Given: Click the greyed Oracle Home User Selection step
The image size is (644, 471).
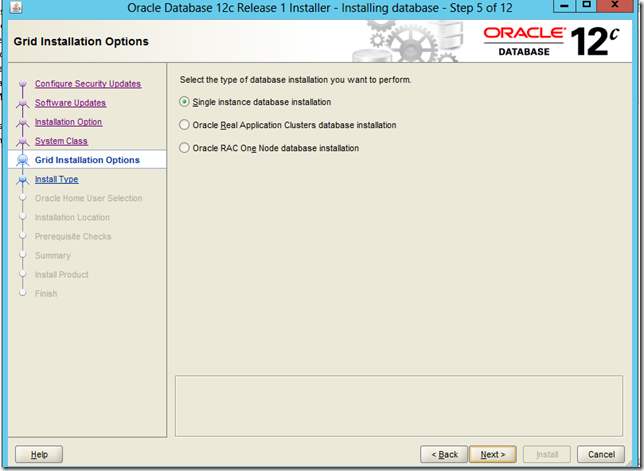Looking at the screenshot, I should (x=89, y=198).
